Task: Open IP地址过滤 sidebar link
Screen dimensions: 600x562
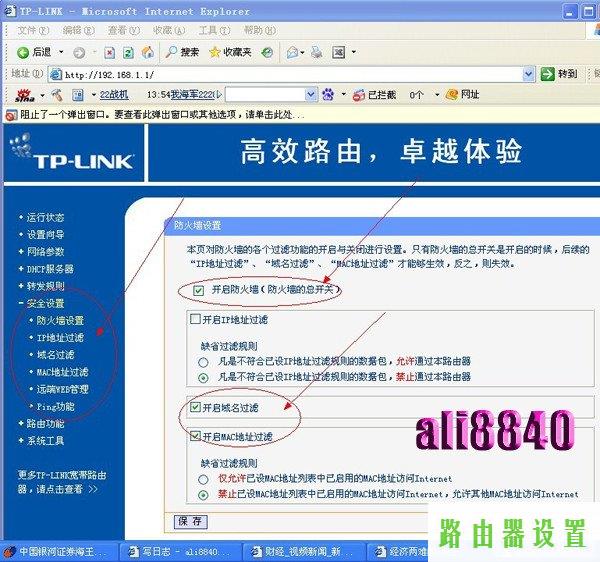Action: click(60, 338)
